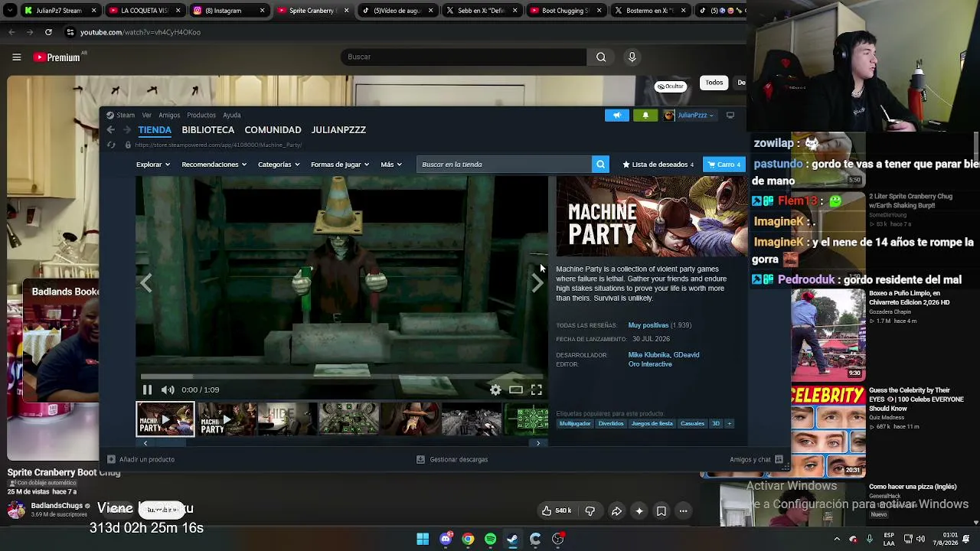
Task: Select the Multijugador tag
Action: click(x=575, y=424)
